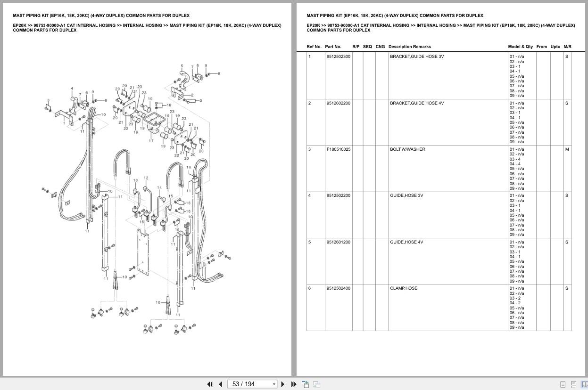Click description BRACKET,GUIDE HOSE 4V
The width and height of the screenshot is (588, 390).
tap(417, 103)
